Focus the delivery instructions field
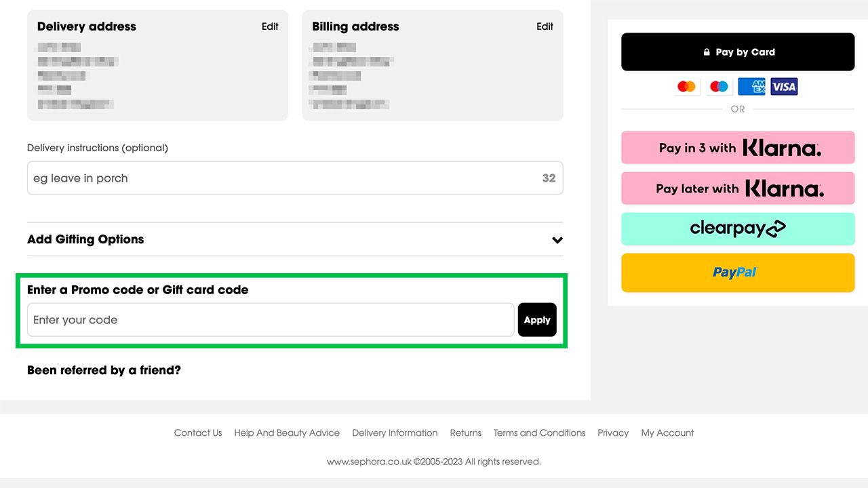Screen dimensions: 868x488 point(295,178)
